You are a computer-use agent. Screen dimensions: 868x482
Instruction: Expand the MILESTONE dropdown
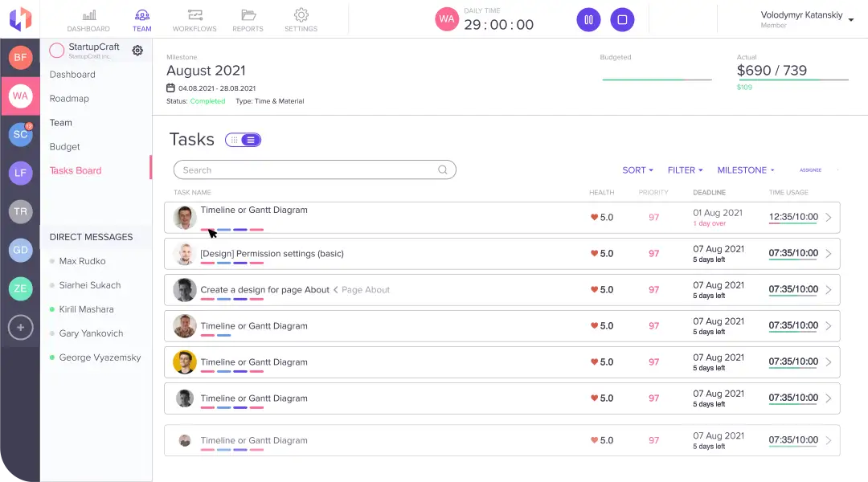point(745,170)
